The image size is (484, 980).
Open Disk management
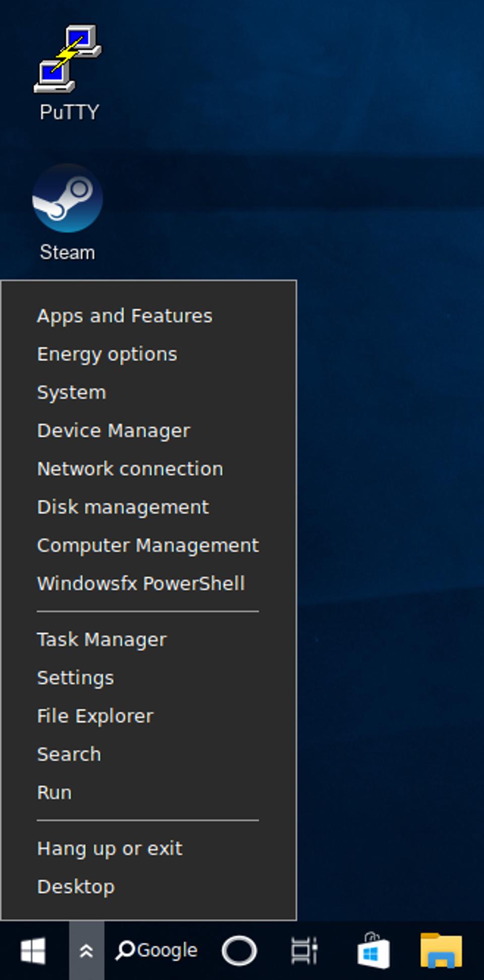click(x=123, y=507)
